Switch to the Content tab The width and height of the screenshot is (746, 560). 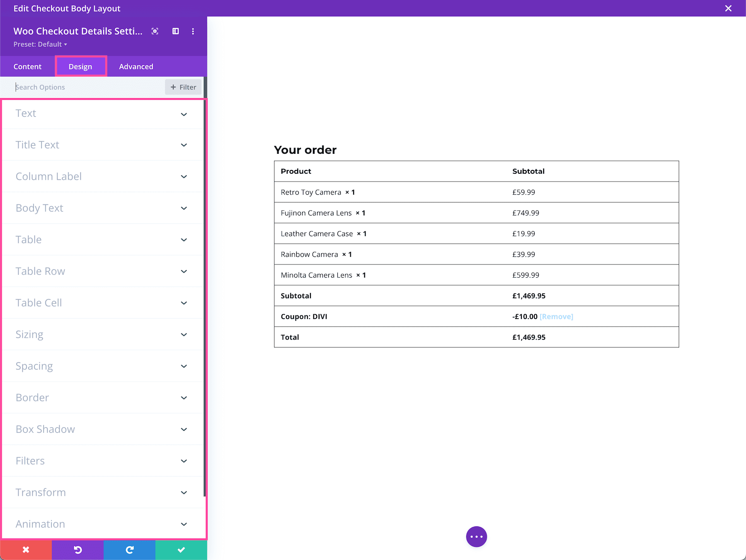coord(27,66)
